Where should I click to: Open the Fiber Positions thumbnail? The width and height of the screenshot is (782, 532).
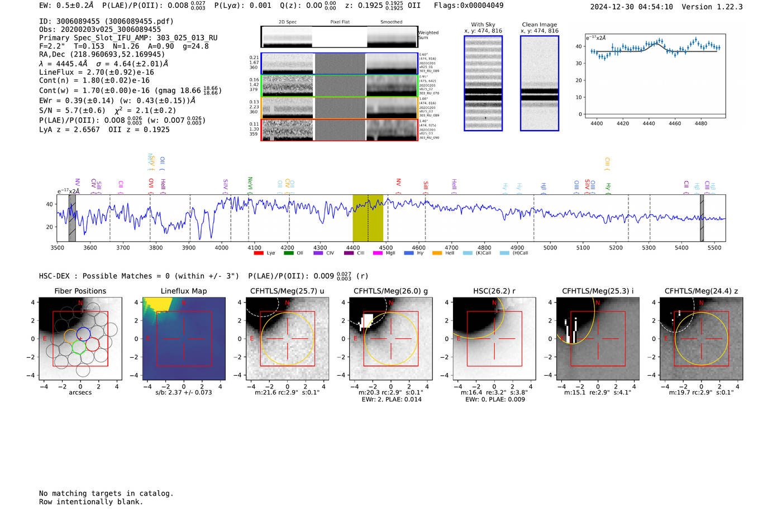click(x=80, y=339)
